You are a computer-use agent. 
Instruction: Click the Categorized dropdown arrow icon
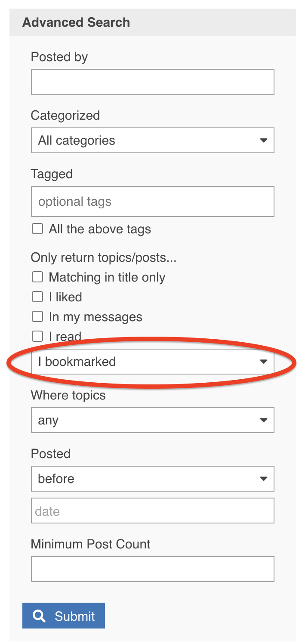click(264, 140)
